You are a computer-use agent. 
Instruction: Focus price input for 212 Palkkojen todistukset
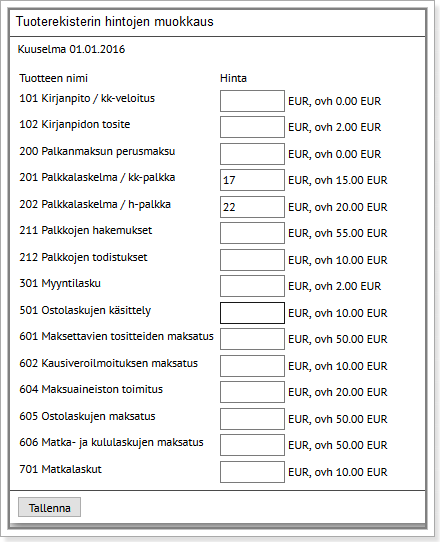(252, 260)
